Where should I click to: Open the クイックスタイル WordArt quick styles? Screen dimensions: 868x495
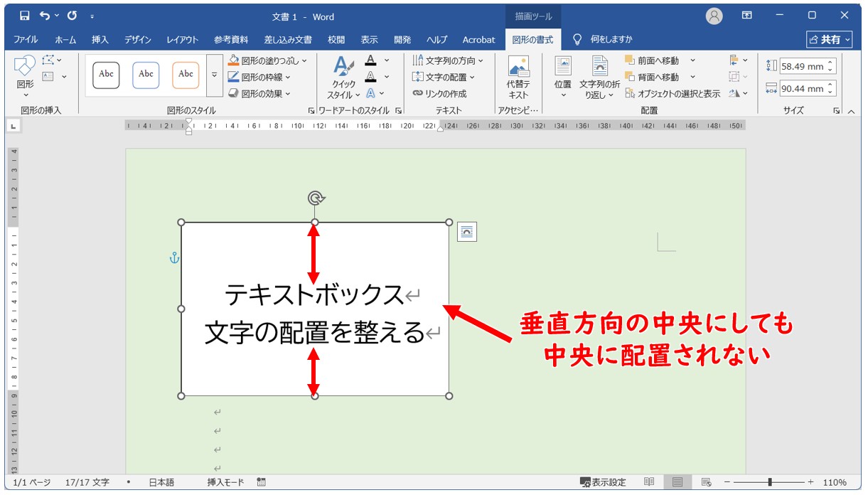pyautogui.click(x=344, y=78)
